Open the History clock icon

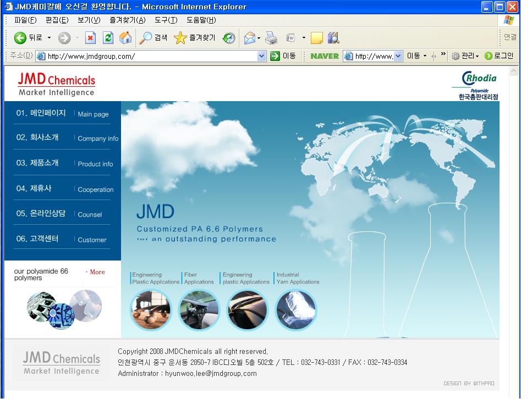(229, 37)
